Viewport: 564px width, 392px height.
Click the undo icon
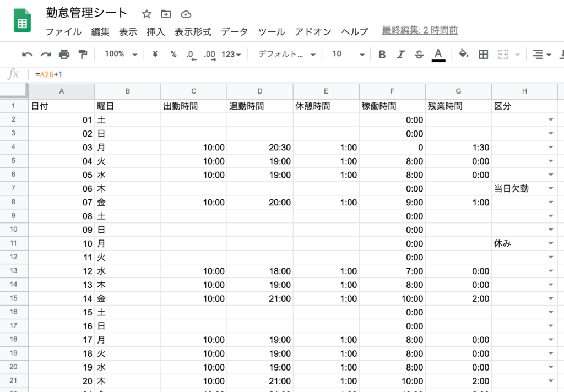pos(28,55)
